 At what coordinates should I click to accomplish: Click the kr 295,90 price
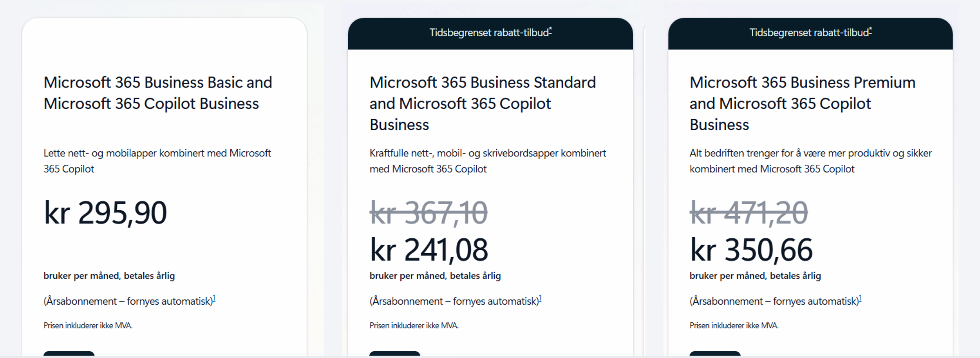pyautogui.click(x=105, y=213)
